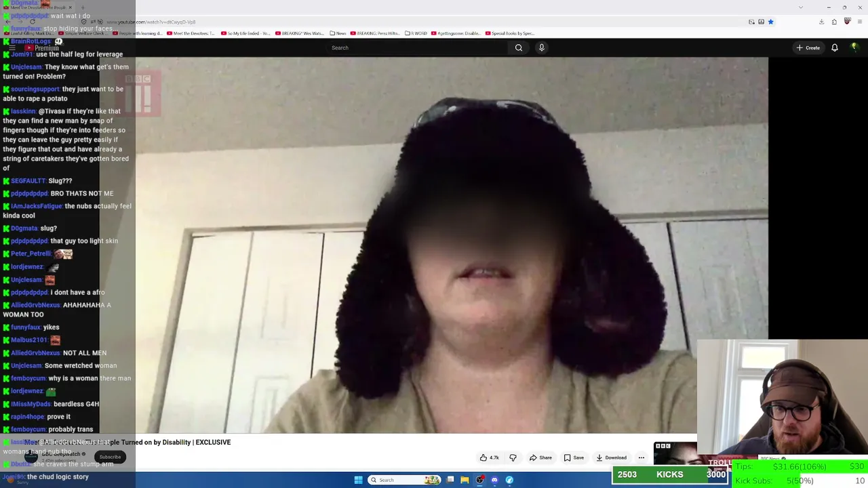Image resolution: width=868 pixels, height=488 pixels.
Task: Open the YouTube account avatar menu
Action: click(x=855, y=47)
